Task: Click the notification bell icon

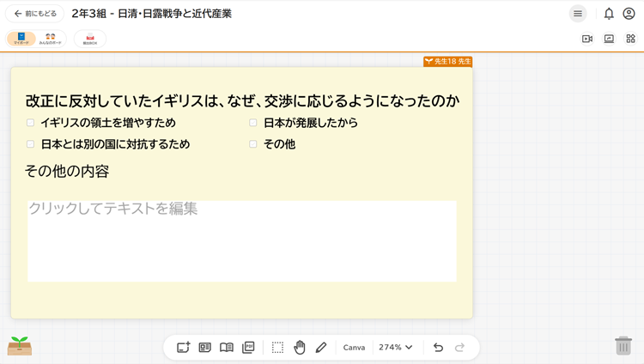Action: click(x=609, y=14)
